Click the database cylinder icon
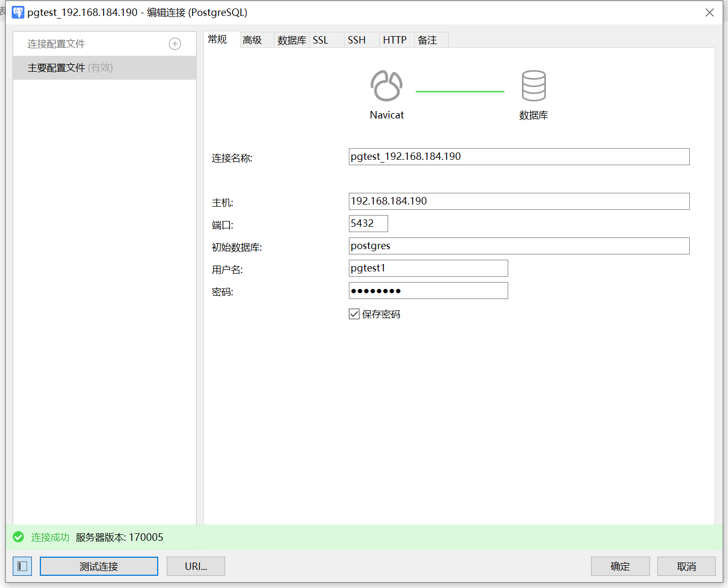This screenshot has width=728, height=588. [x=534, y=86]
